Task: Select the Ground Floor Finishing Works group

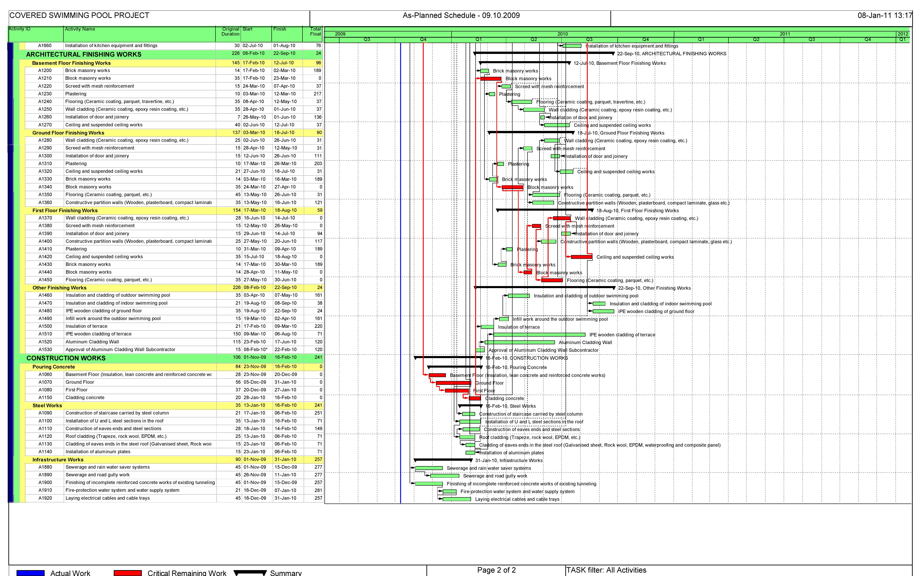Action: [174, 133]
